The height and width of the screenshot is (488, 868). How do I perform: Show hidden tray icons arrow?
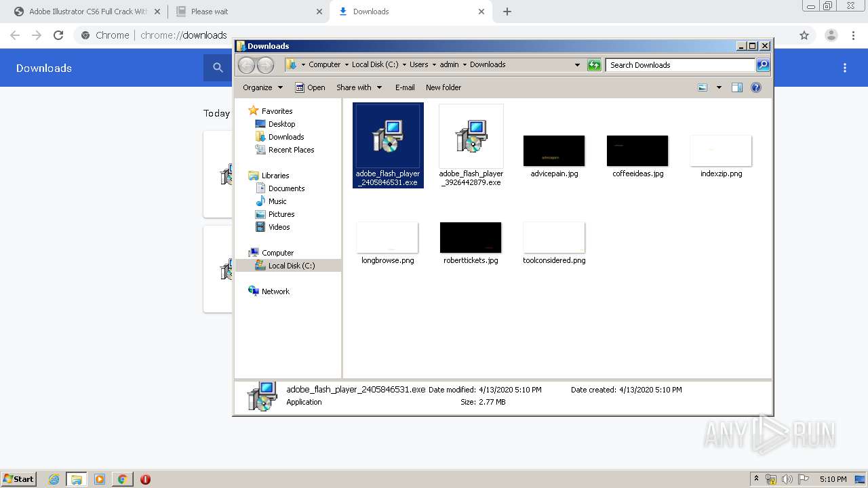pyautogui.click(x=757, y=479)
